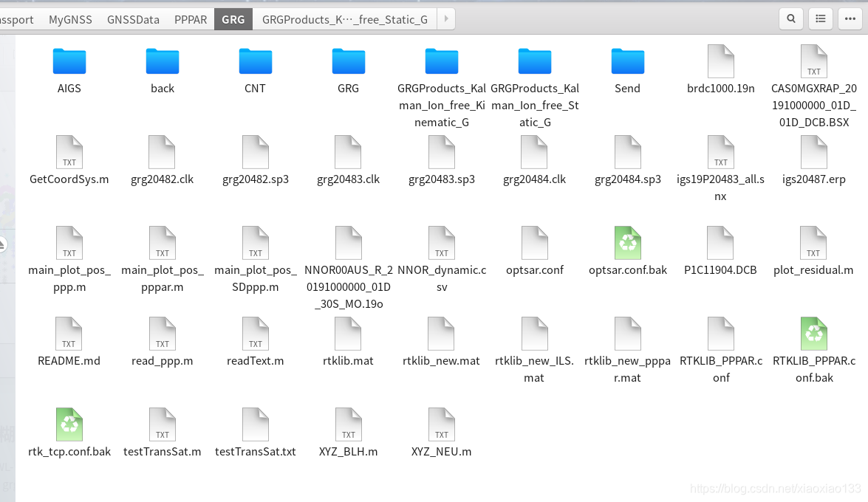The width and height of the screenshot is (868, 502).
Task: Open the AIGS folder
Action: pyautogui.click(x=69, y=61)
